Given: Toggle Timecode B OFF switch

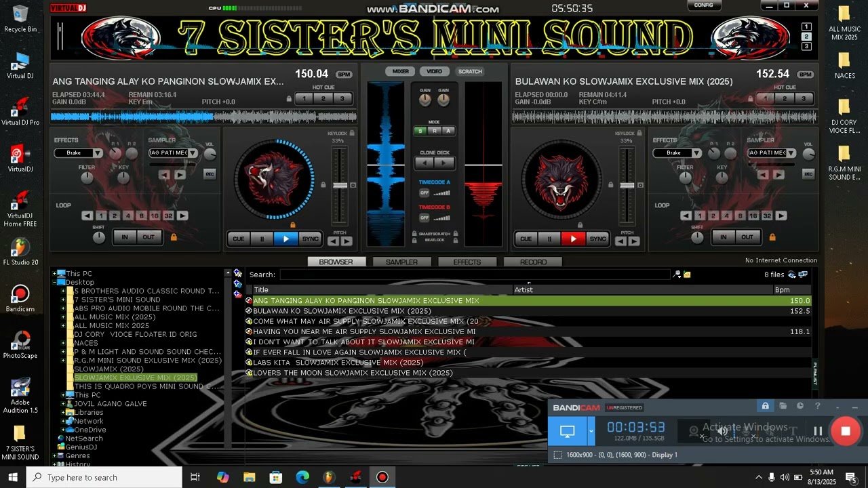Looking at the screenshot, I should click(x=425, y=218).
